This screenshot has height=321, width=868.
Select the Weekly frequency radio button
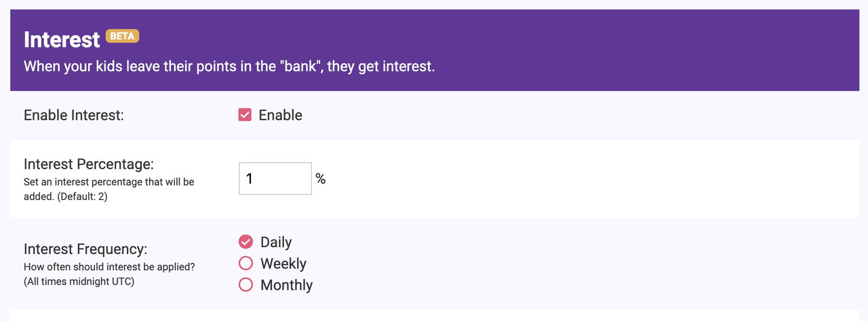point(246,263)
